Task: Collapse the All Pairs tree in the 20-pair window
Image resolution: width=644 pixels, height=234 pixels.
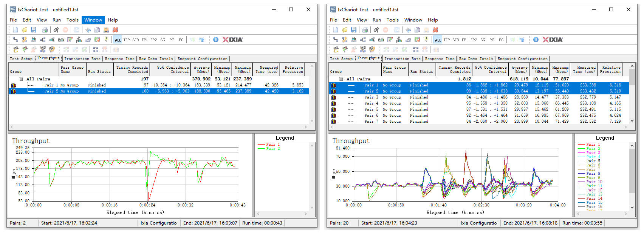Action: pos(341,79)
